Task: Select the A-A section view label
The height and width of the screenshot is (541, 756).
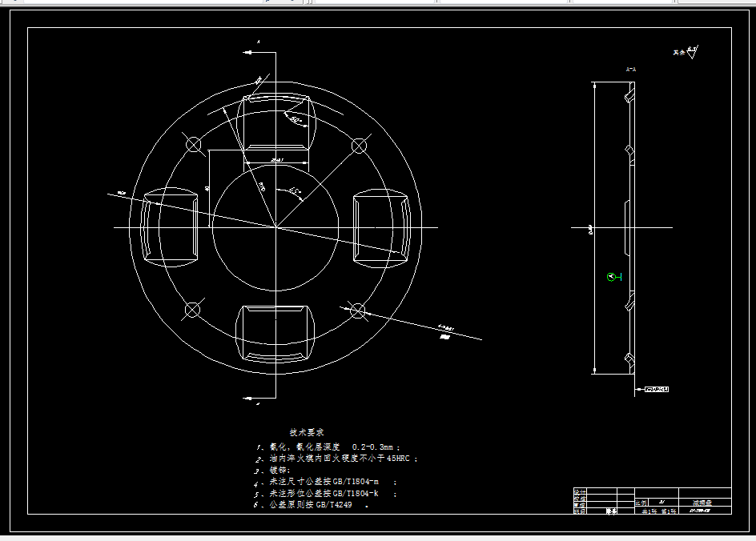Action: [x=630, y=70]
